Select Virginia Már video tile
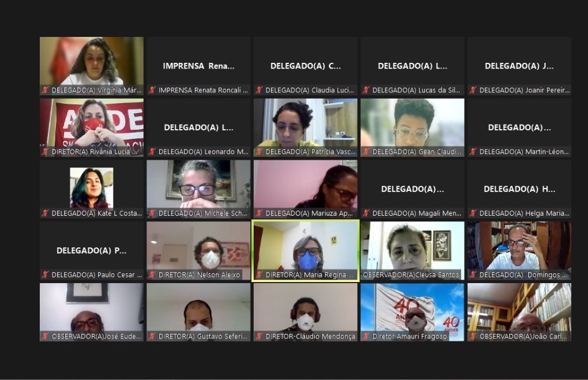588x380 pixels. coord(91,61)
